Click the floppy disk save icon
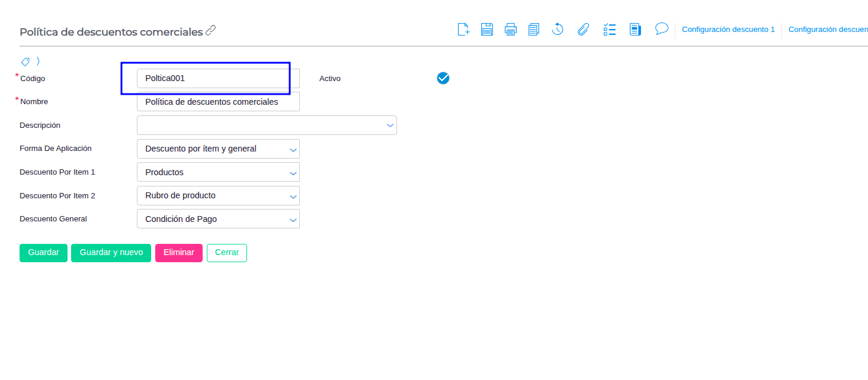The image size is (868, 380). click(x=487, y=30)
